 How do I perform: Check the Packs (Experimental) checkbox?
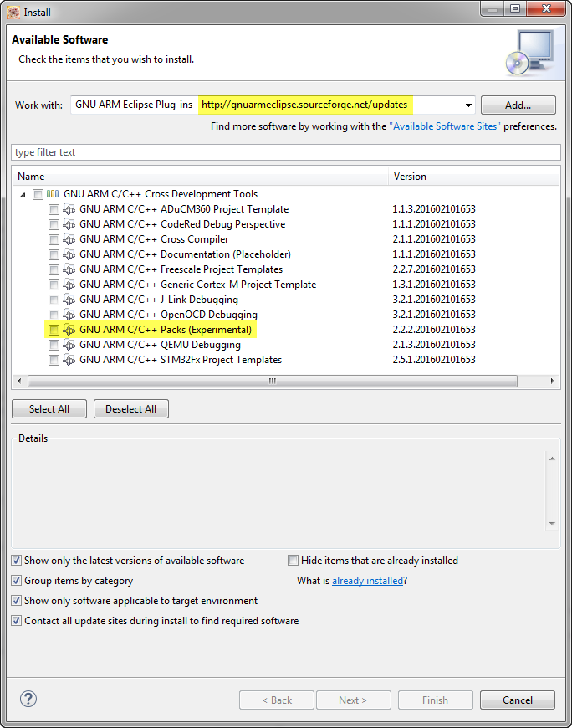(54, 330)
